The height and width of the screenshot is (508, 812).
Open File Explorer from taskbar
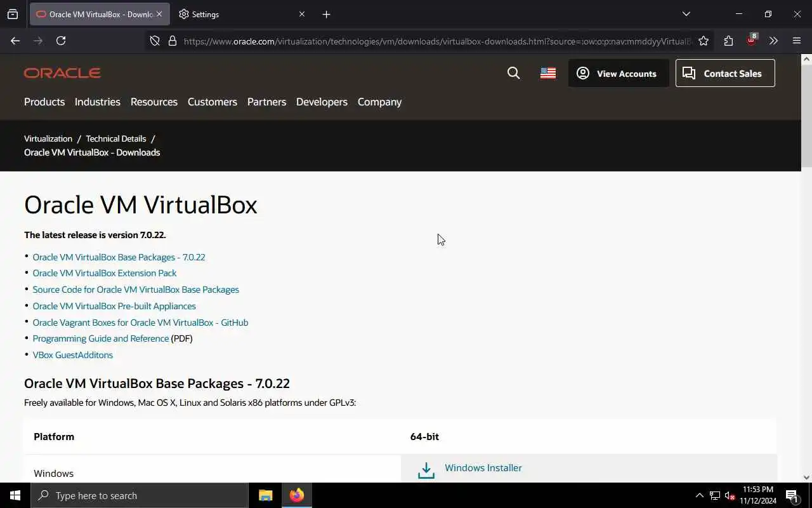[x=265, y=495]
